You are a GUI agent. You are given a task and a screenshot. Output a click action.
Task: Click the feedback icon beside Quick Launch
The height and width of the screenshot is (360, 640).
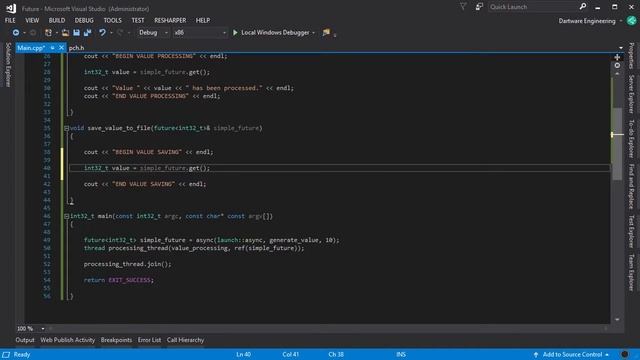tap(479, 7)
